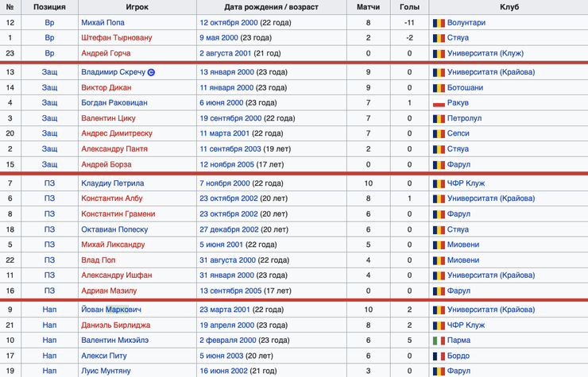Click the French flag next to Бордо
This screenshot has height=377, width=588.
438,356
